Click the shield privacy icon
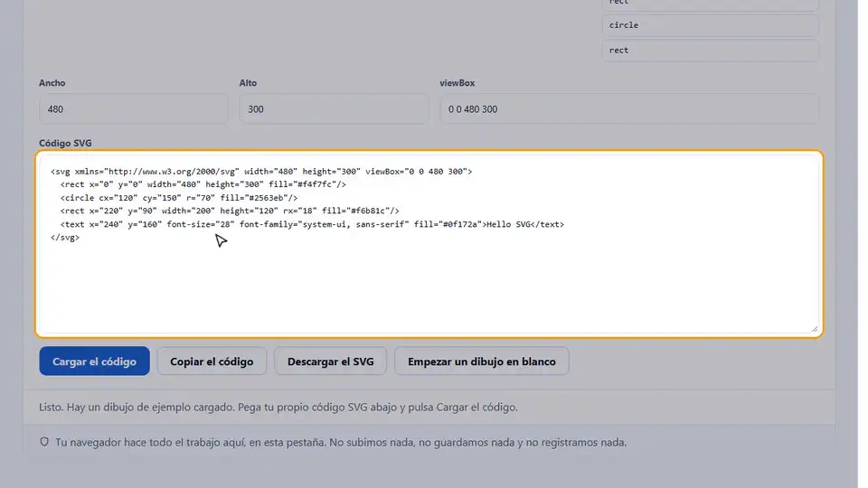Image resolution: width=868 pixels, height=488 pixels. 44,442
